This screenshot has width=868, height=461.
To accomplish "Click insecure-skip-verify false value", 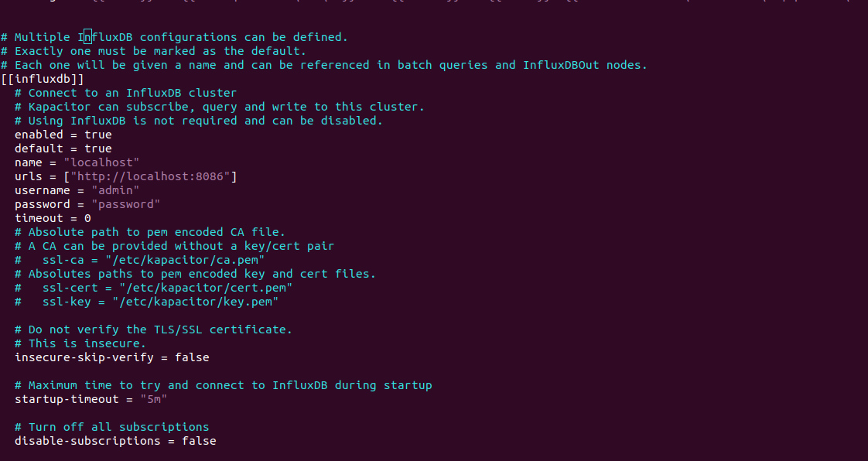I will [192, 357].
